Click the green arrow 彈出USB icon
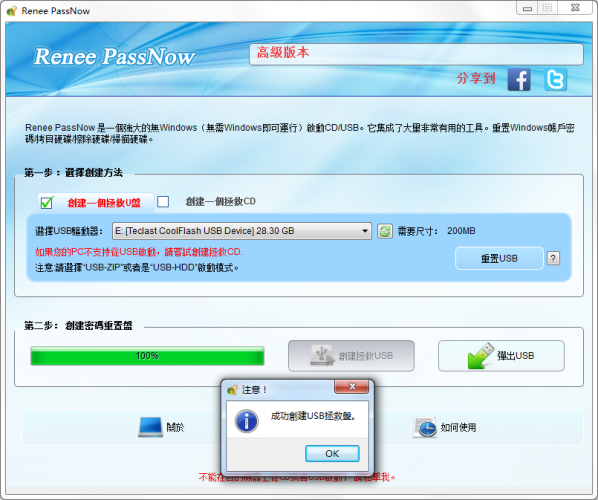Screen dimensions: 598x500 (x=481, y=356)
